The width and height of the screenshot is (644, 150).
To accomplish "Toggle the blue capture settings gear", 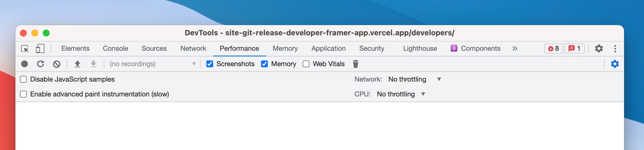I will pos(615,64).
